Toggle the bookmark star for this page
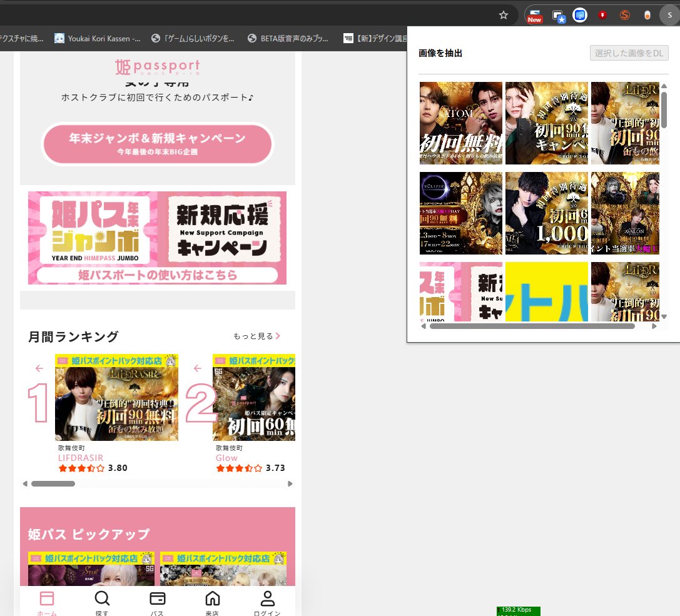Image resolution: width=680 pixels, height=616 pixels. pos(503,15)
